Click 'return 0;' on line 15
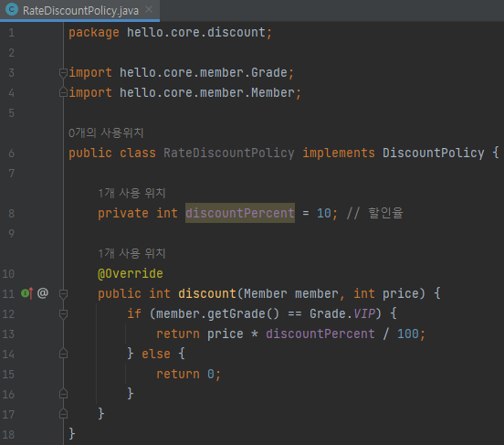Image resolution: width=504 pixels, height=445 pixels. click(x=188, y=374)
